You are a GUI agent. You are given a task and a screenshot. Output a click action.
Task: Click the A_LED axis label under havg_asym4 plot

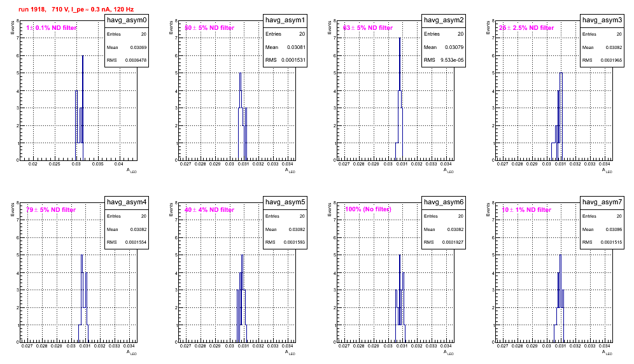coord(132,353)
